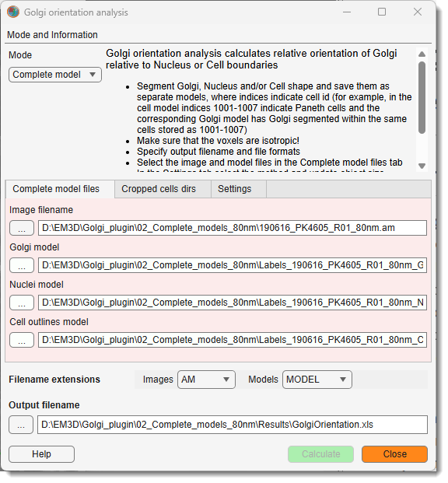448x483 pixels.
Task: Click the Help button
Action: pyautogui.click(x=41, y=455)
